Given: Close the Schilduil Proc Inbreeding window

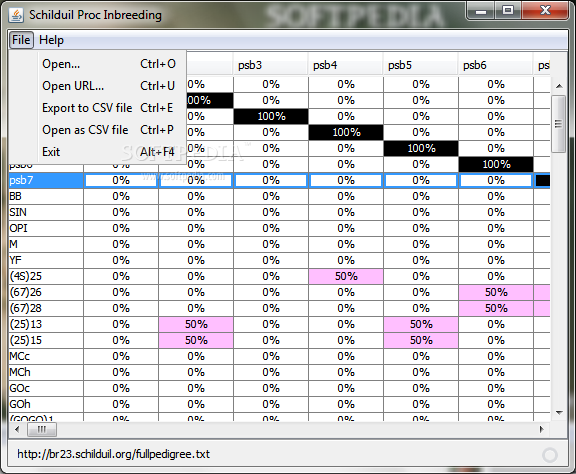Looking at the screenshot, I should 545,11.
